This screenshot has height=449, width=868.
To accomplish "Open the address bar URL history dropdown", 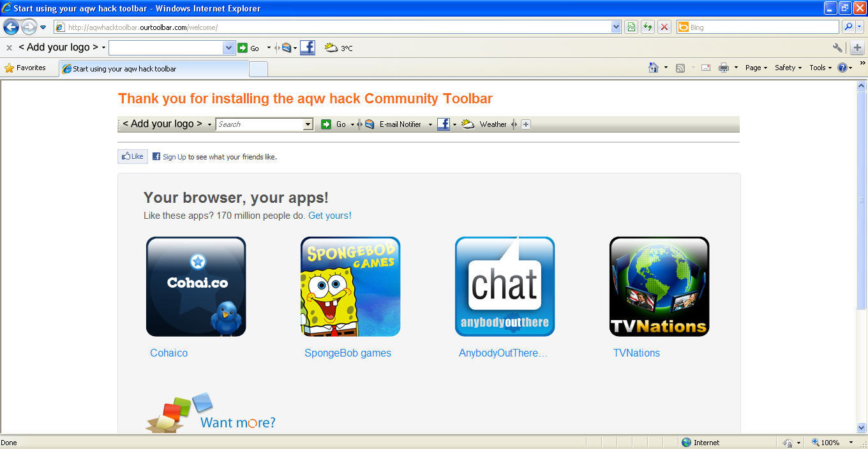I will click(x=616, y=27).
